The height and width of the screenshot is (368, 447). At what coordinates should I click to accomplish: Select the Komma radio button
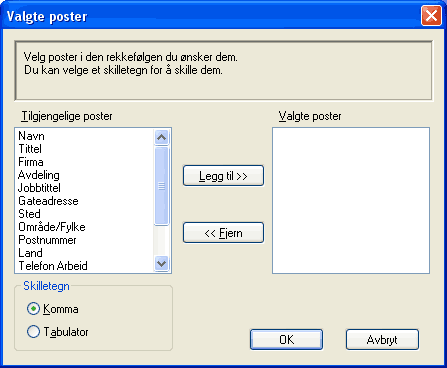pyautogui.click(x=33, y=309)
